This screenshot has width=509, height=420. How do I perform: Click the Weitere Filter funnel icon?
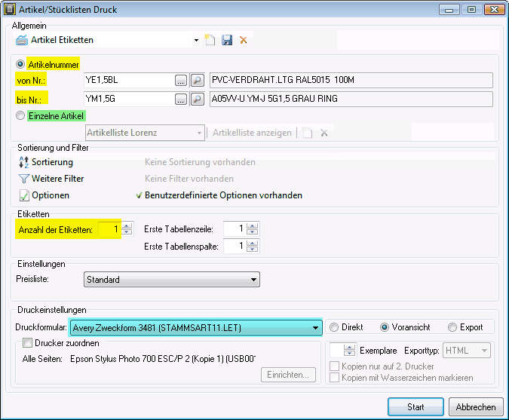click(23, 179)
